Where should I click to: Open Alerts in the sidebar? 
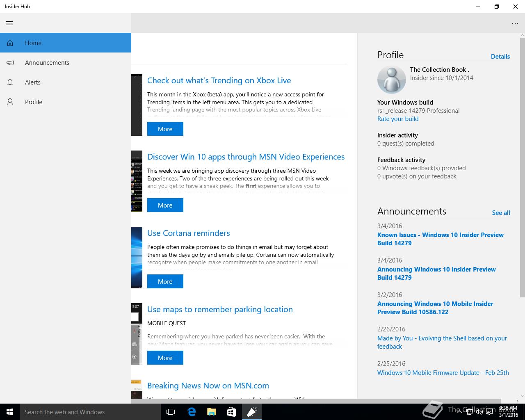(x=66, y=82)
